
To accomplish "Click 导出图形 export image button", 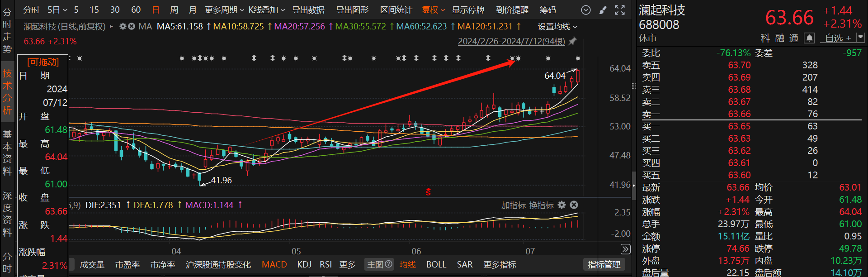I will 352,10.
